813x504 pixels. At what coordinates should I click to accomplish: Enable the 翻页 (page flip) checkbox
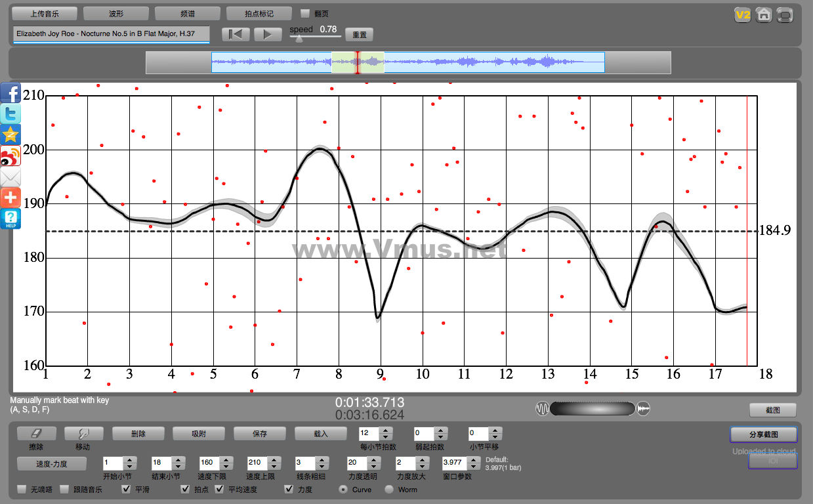pos(305,13)
